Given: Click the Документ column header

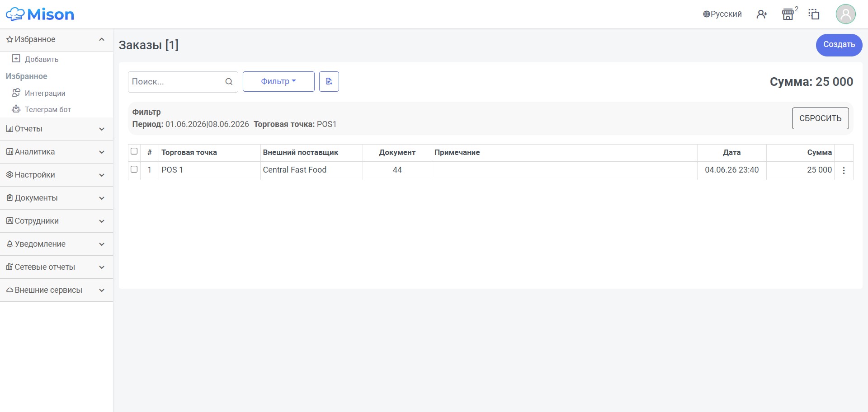Looking at the screenshot, I should 397,153.
